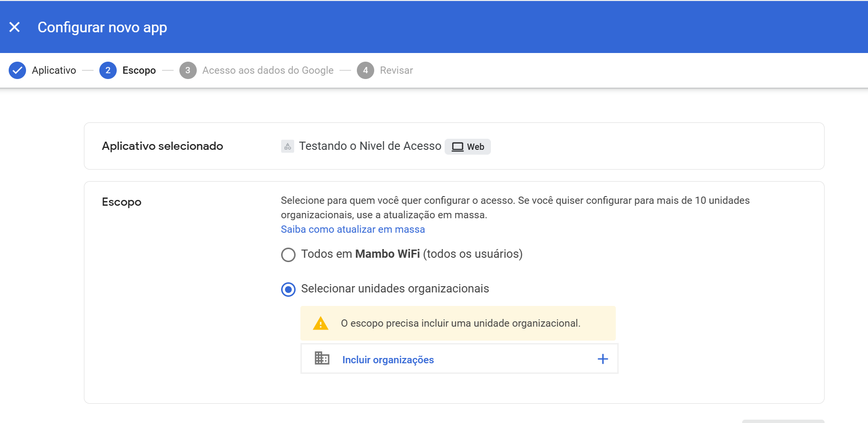Click the yellow warning triangle icon
Viewport: 868px width, 423px height.
click(x=321, y=323)
